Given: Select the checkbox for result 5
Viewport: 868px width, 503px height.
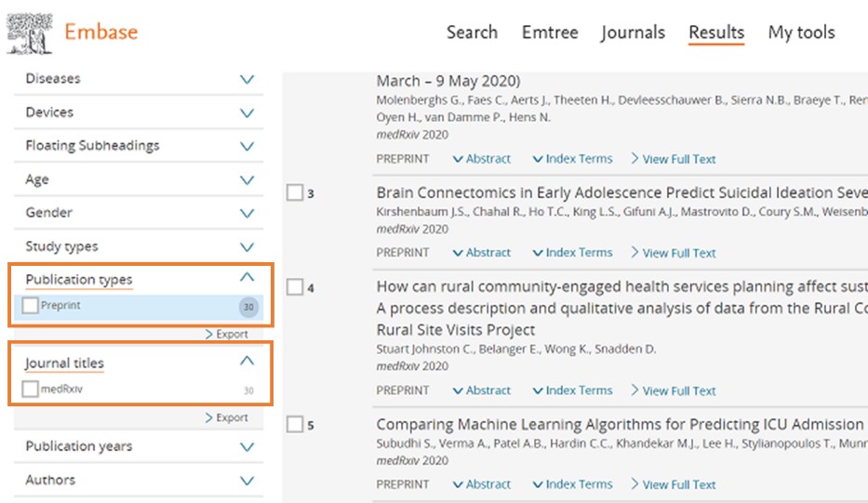Looking at the screenshot, I should (x=295, y=425).
